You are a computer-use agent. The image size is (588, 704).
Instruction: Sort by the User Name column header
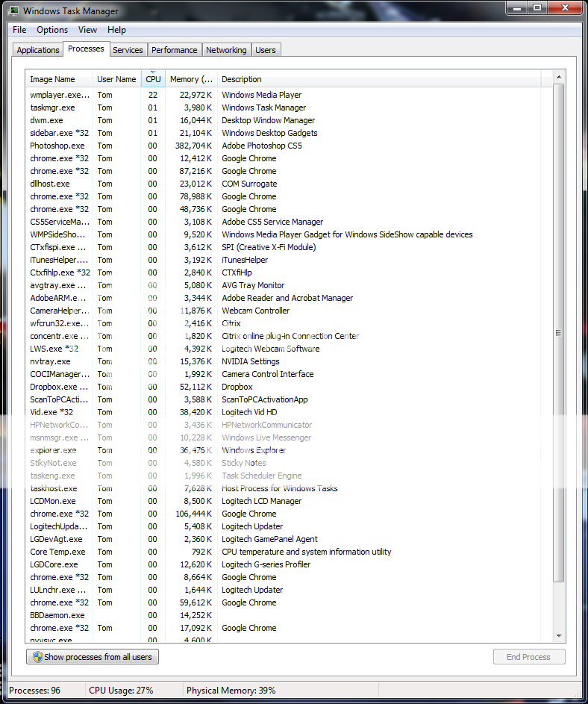[x=116, y=79]
